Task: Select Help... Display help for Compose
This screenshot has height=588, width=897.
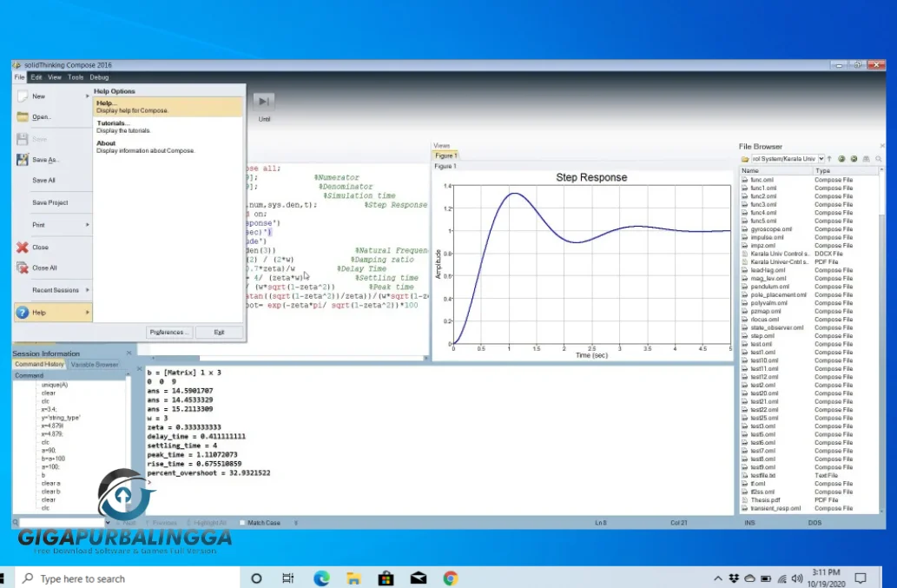Action: pyautogui.click(x=168, y=107)
